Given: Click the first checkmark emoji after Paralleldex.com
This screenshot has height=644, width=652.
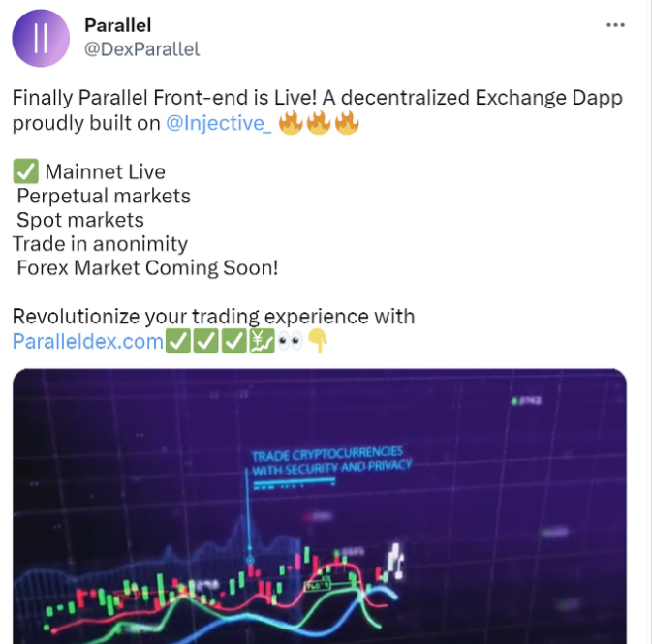Looking at the screenshot, I should click(178, 342).
